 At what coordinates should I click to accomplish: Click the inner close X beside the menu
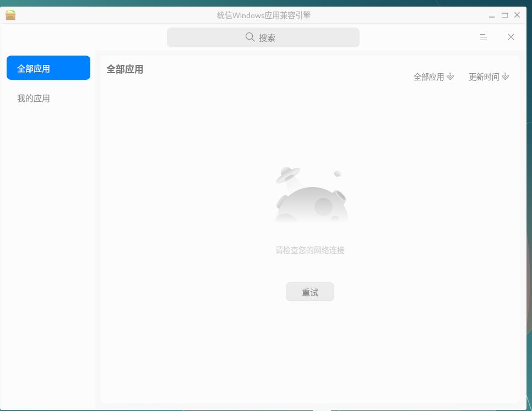pyautogui.click(x=511, y=37)
